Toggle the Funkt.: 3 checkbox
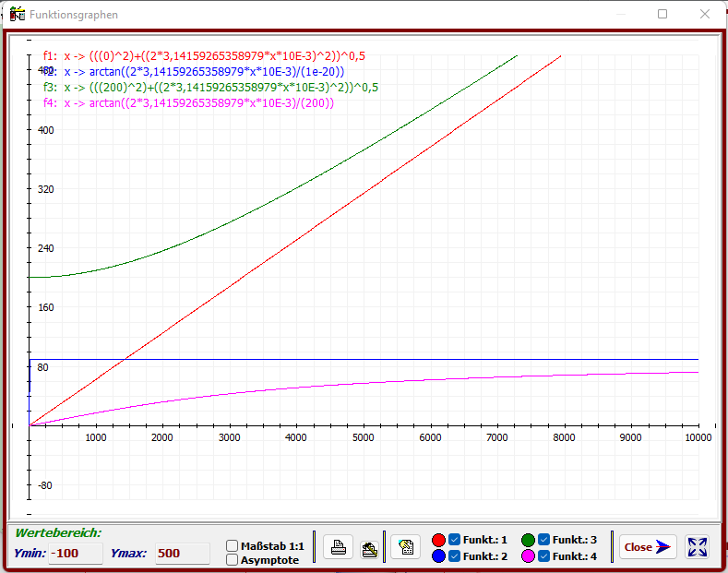The height and width of the screenshot is (573, 728). [x=543, y=539]
